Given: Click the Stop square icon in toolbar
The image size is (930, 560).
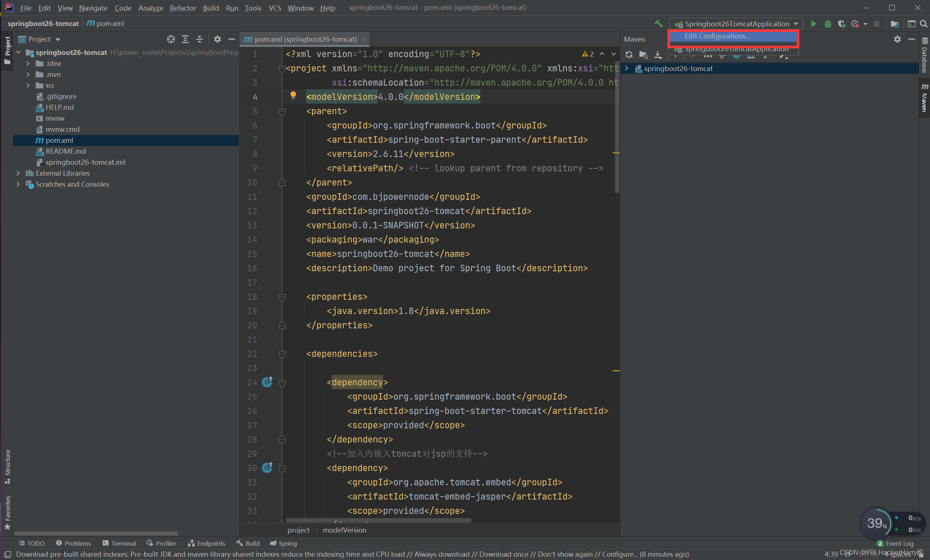Looking at the screenshot, I should tap(877, 24).
